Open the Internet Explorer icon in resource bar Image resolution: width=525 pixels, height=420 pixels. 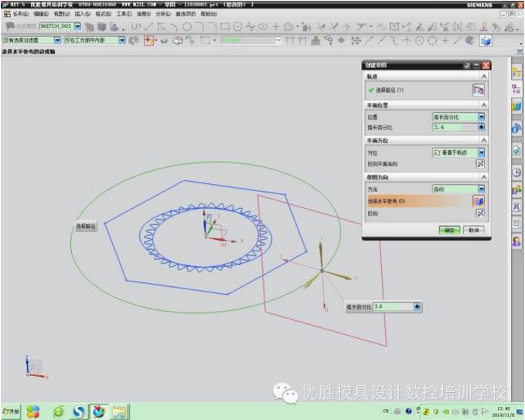coord(516,129)
